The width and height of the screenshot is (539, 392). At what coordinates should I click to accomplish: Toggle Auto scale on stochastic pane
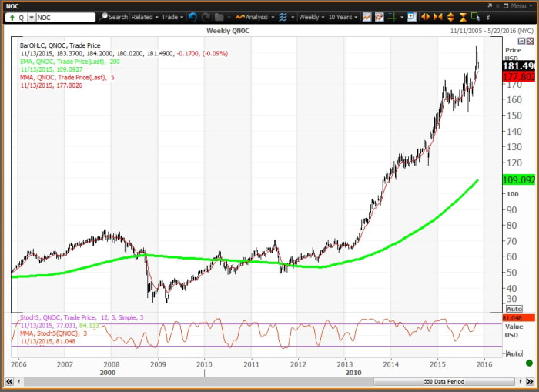(513, 353)
